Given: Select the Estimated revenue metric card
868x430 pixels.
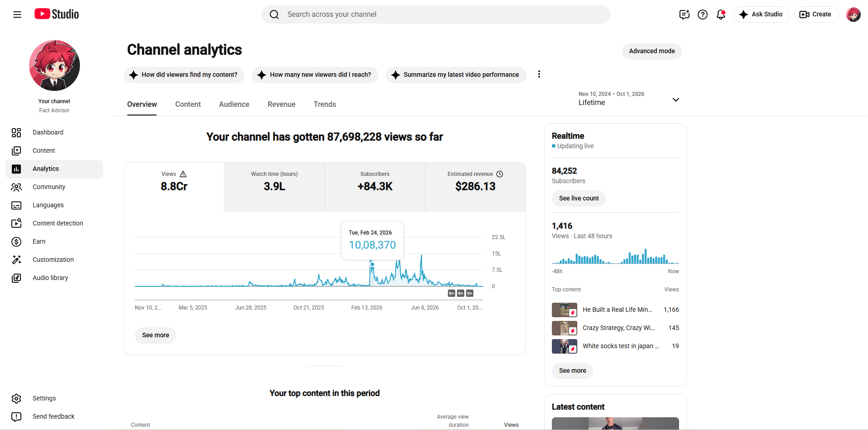Looking at the screenshot, I should 476,187.
